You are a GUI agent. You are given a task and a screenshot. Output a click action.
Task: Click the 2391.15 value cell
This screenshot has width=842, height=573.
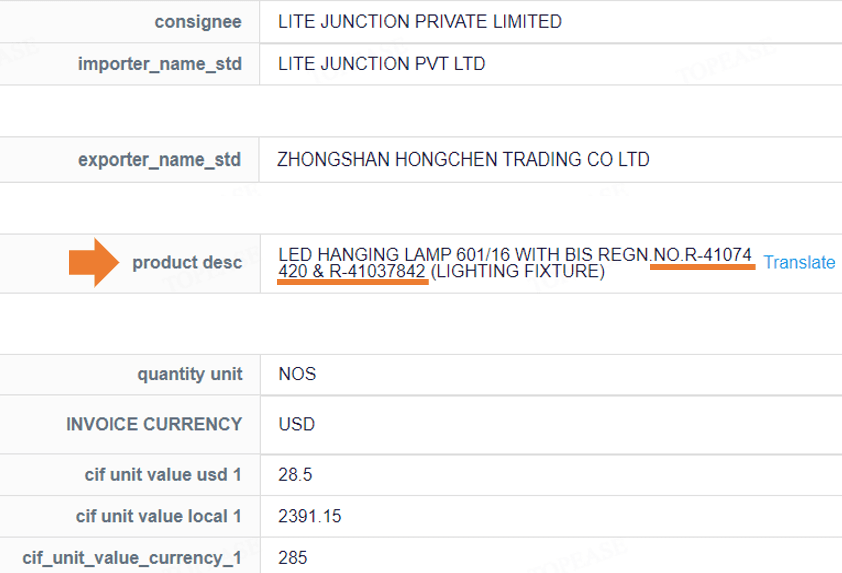pos(310,517)
